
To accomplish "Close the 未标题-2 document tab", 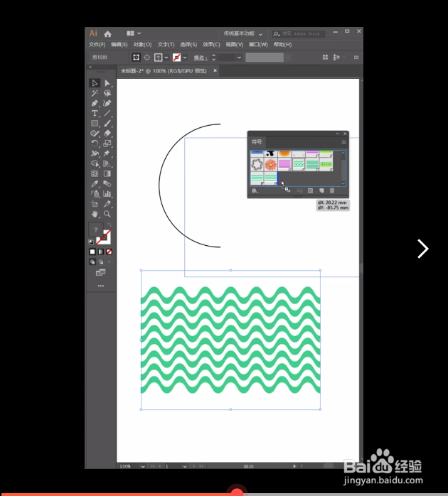I will (x=215, y=70).
